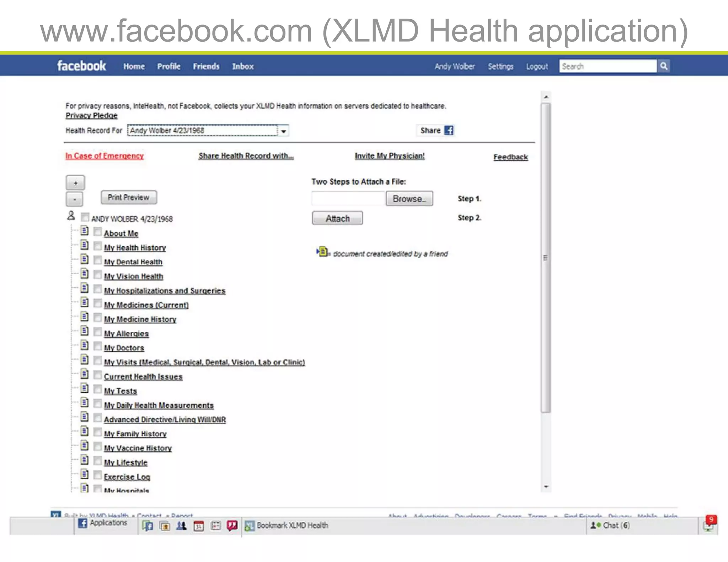Screen dimensions: 728x562
Task: Click document icon beside My Medicine History
Action: [84, 317]
